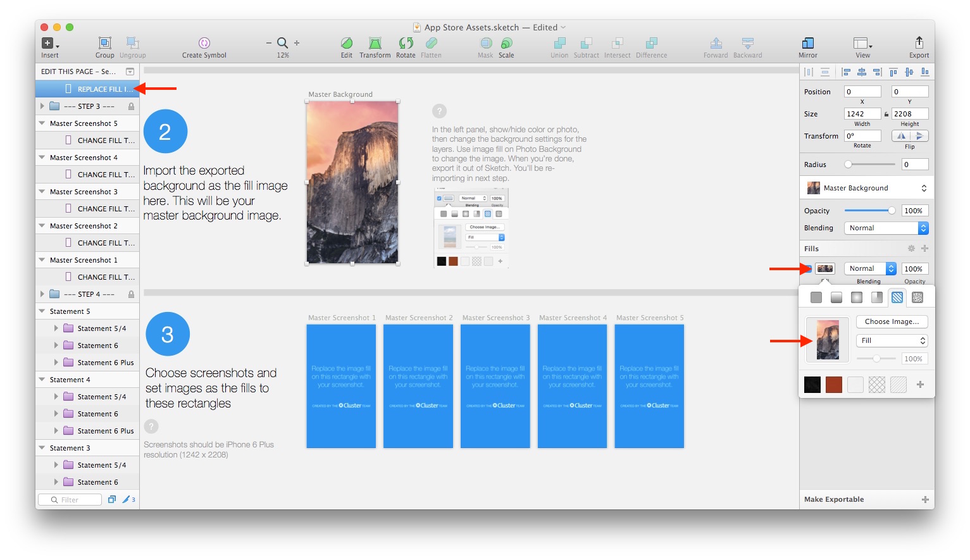Open the image Fill mode dropdown

[x=892, y=340]
